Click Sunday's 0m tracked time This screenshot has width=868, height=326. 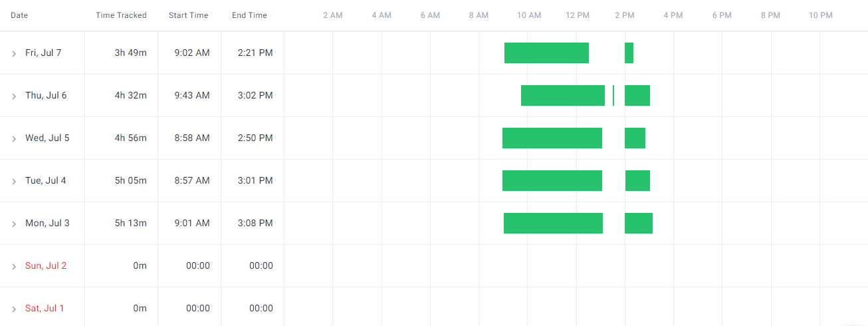pos(140,265)
